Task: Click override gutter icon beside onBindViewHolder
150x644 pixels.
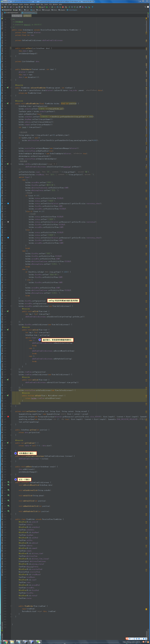Action: point(8,103)
